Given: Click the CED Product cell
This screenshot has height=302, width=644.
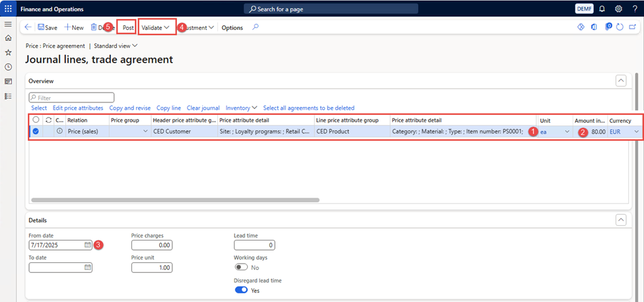Looking at the screenshot, I should [351, 132].
